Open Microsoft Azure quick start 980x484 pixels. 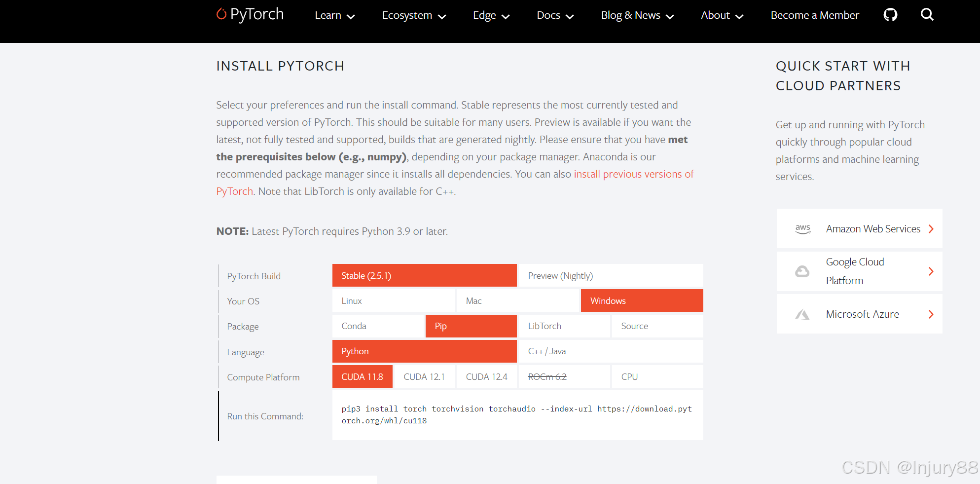point(859,314)
